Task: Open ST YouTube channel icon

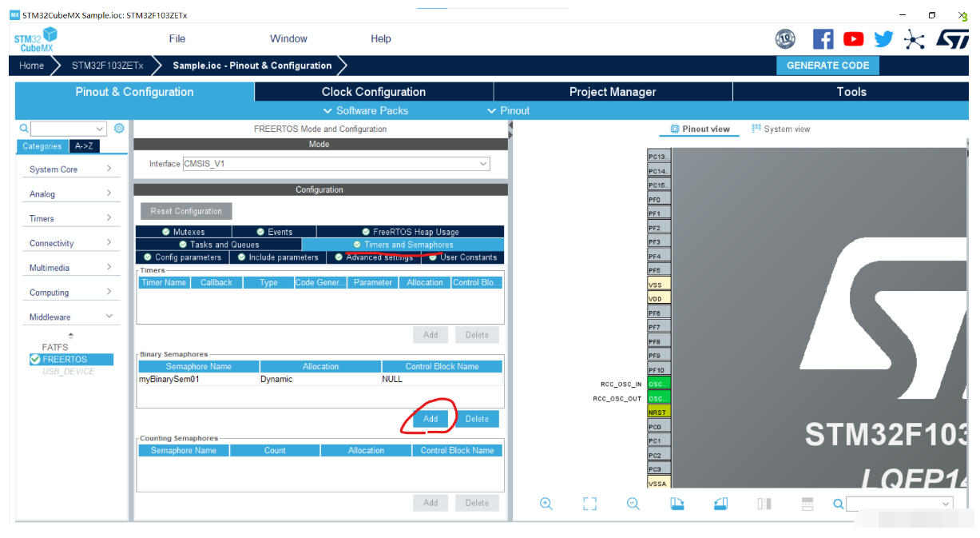Action: coord(853,38)
